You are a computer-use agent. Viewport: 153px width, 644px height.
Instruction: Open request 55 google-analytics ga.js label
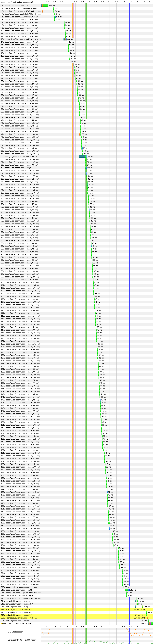tap(21, 157)
